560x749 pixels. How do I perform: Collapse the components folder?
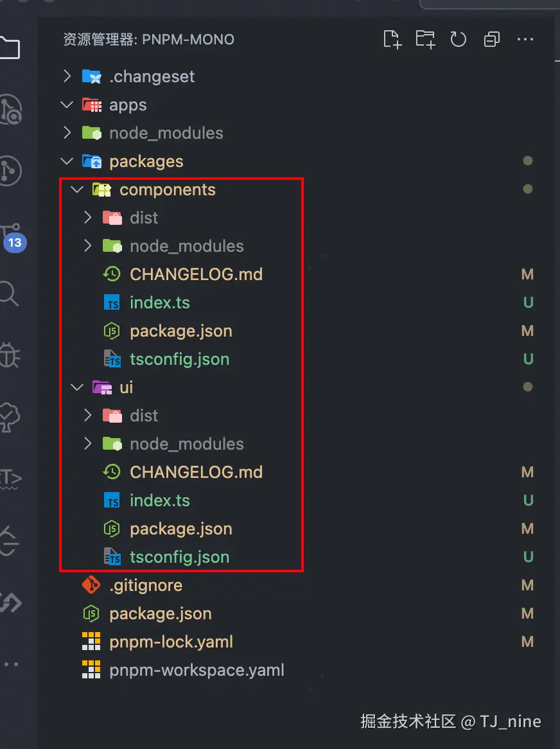pyautogui.click(x=167, y=189)
